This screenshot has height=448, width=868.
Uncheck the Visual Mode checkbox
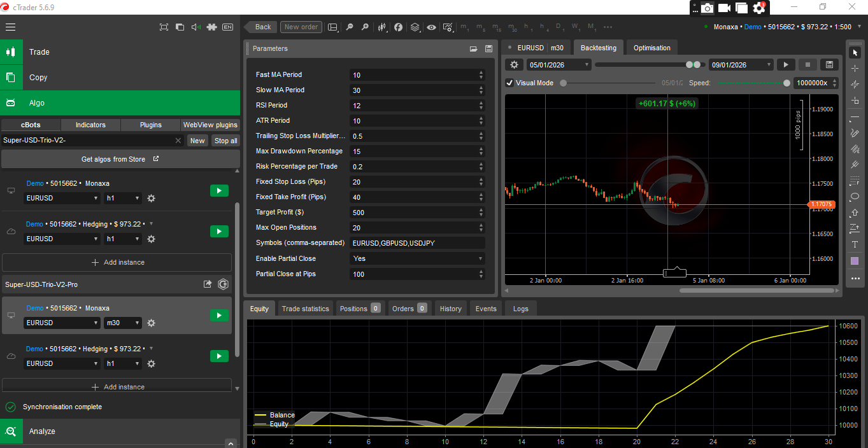tap(510, 83)
